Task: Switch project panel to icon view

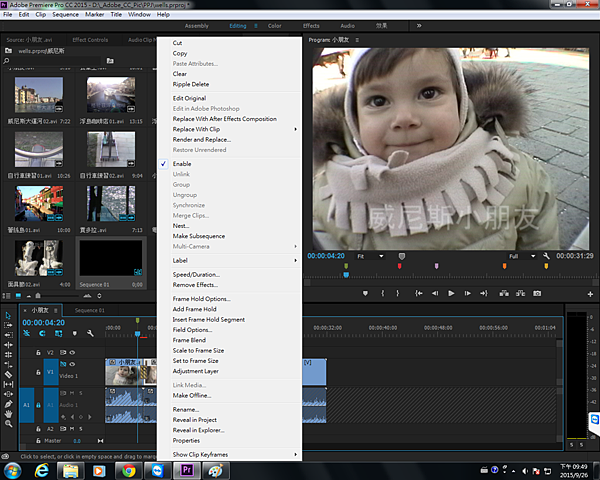Action: pos(18,296)
